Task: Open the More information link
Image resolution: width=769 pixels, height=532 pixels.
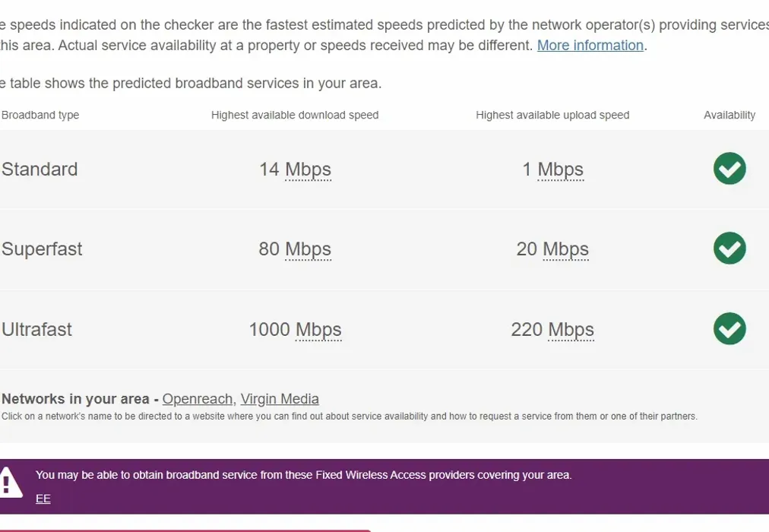Action: click(x=590, y=45)
